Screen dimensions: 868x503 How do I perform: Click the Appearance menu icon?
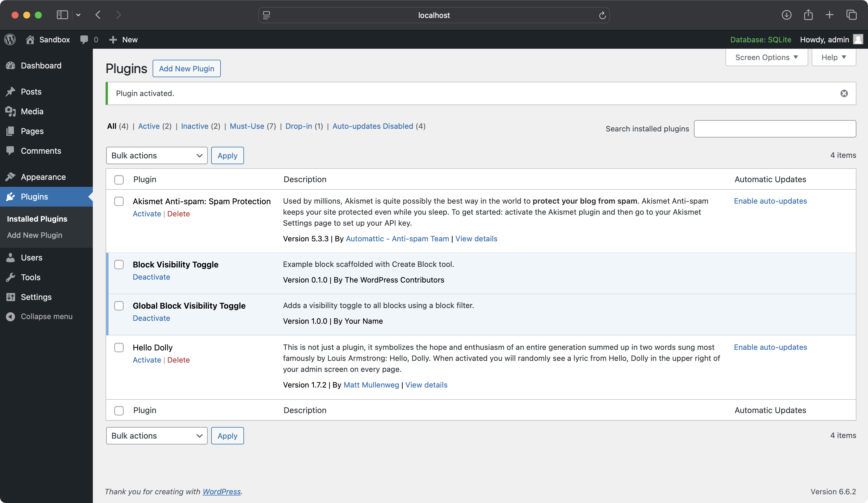pyautogui.click(x=11, y=177)
